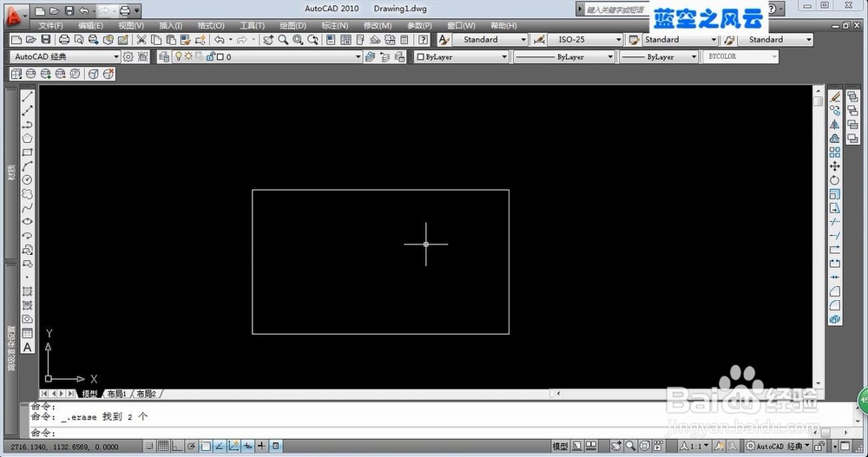
Task: Toggle Quick Properties in status bar
Action: click(x=276, y=446)
